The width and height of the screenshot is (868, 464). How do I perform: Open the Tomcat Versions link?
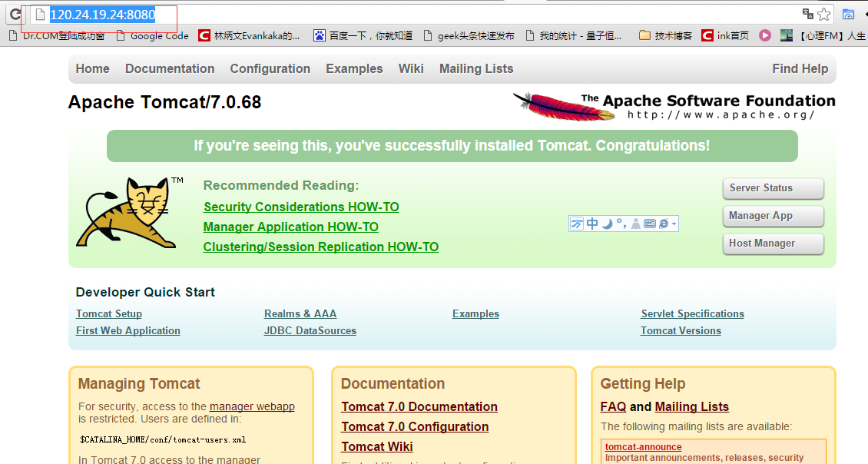coord(681,330)
